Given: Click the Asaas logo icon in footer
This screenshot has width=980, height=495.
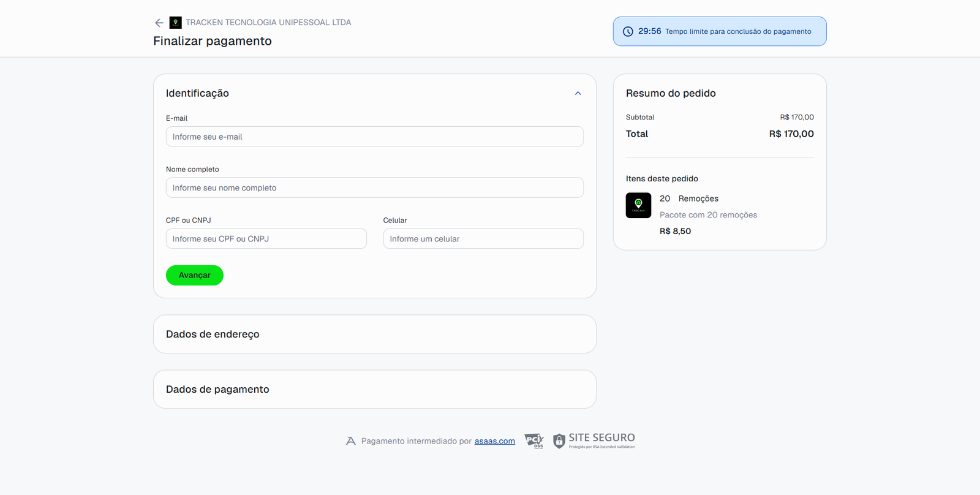Looking at the screenshot, I should pos(351,441).
